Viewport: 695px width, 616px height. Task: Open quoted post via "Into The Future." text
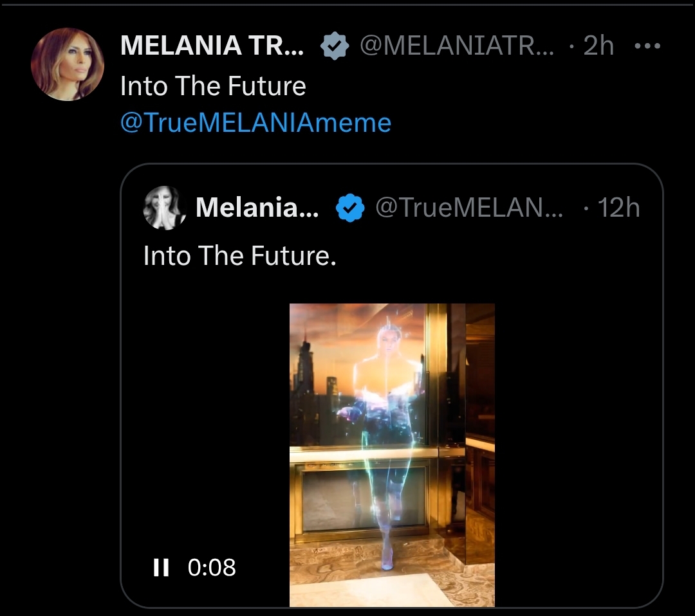tap(239, 256)
